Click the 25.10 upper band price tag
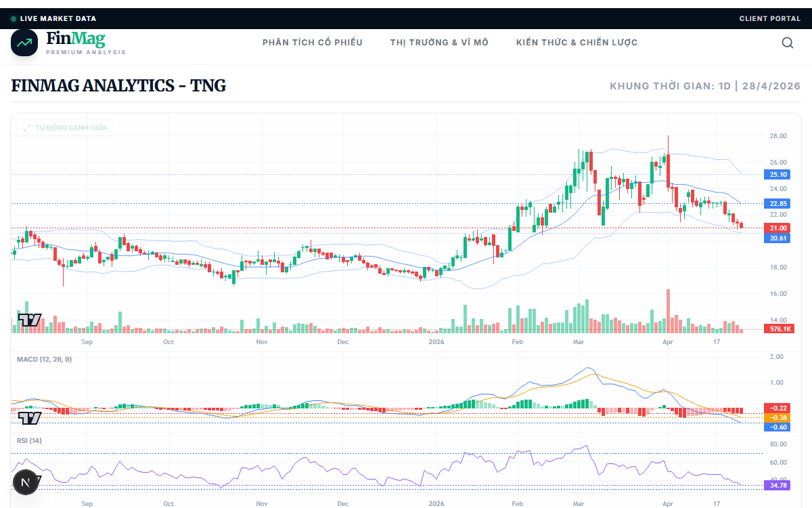The image size is (812, 508). (778, 174)
